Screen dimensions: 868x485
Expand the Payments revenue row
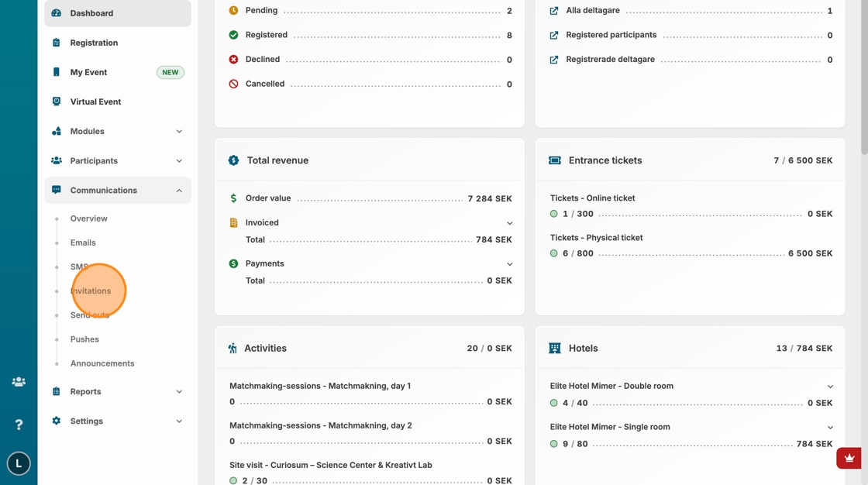[509, 264]
